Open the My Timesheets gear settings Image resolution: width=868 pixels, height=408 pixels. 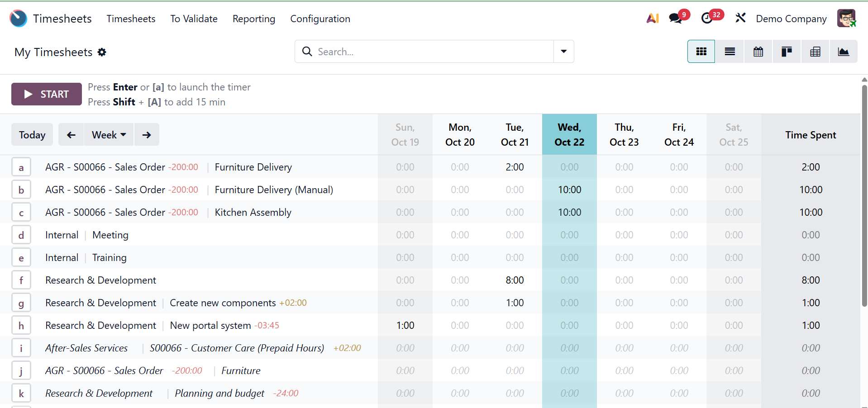[x=102, y=52]
